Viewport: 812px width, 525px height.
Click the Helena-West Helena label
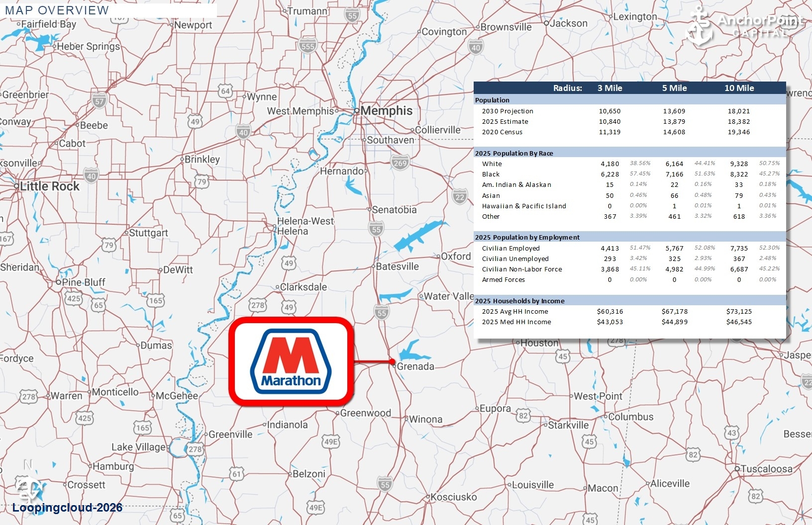pos(305,226)
